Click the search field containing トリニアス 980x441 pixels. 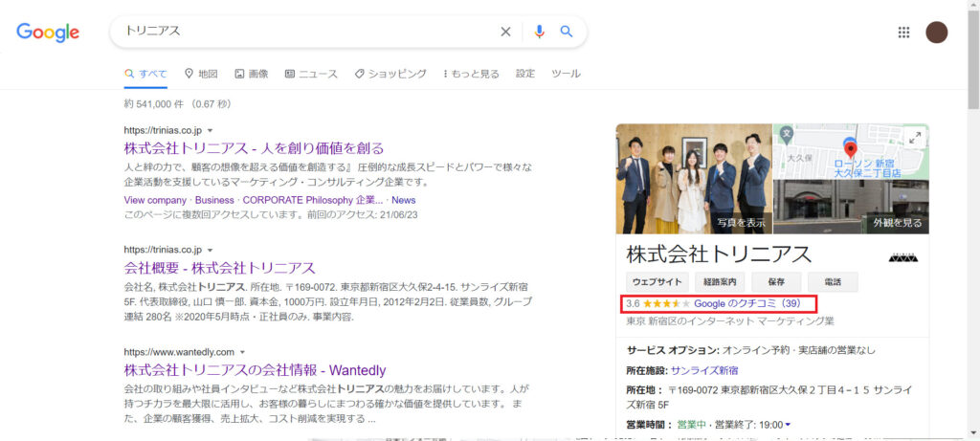coord(306,32)
